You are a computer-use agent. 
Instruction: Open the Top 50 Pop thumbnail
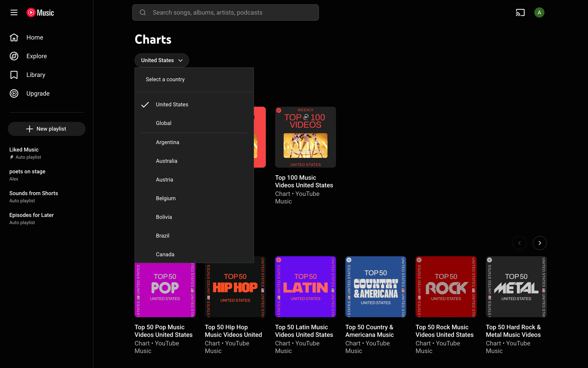165,290
